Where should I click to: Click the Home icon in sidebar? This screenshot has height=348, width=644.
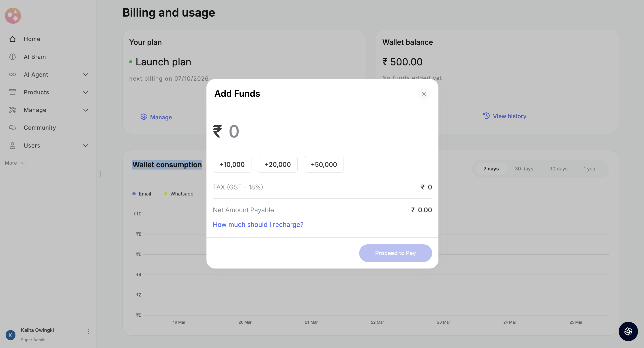tap(13, 39)
